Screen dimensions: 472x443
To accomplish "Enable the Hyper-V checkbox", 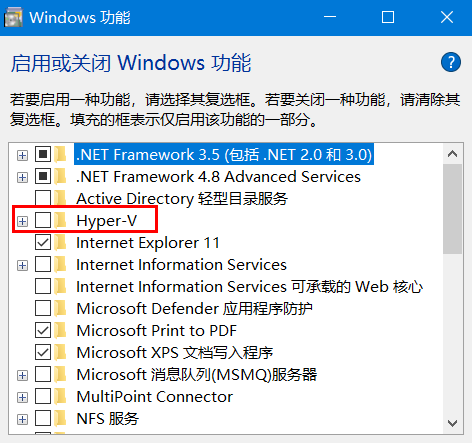I will pyautogui.click(x=43, y=220).
